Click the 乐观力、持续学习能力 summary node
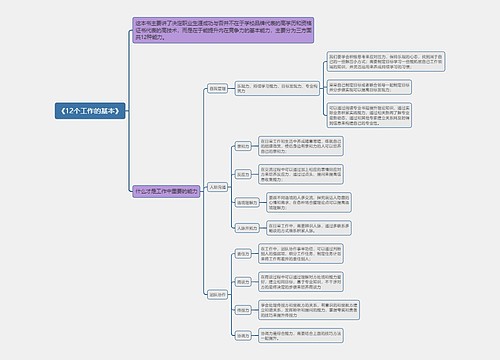Screen dimensions: 500x360 click(277, 88)
